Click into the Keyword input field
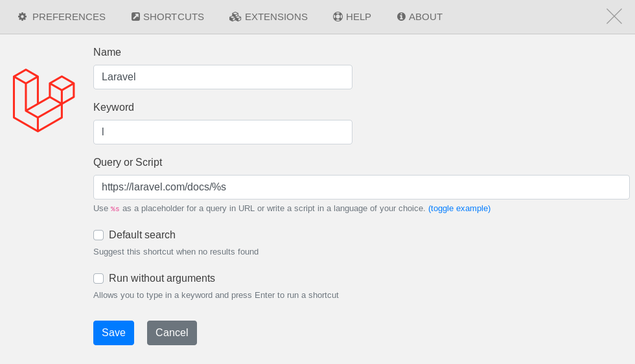 (223, 132)
